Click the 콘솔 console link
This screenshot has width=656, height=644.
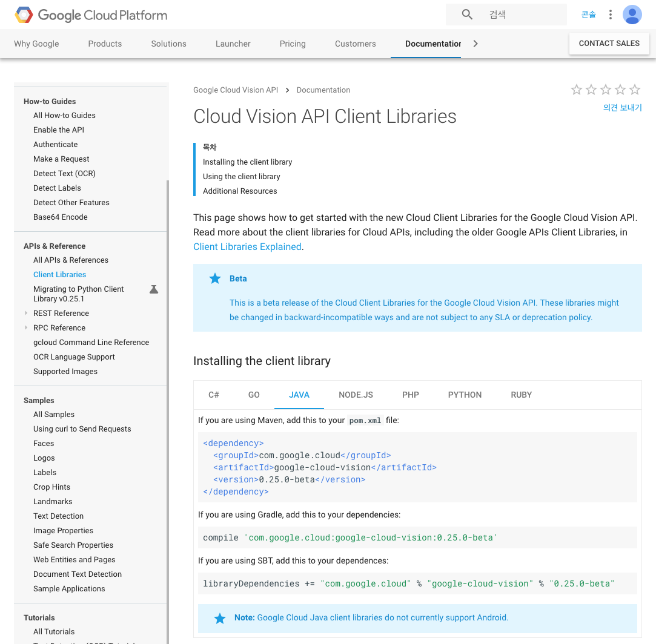(589, 15)
